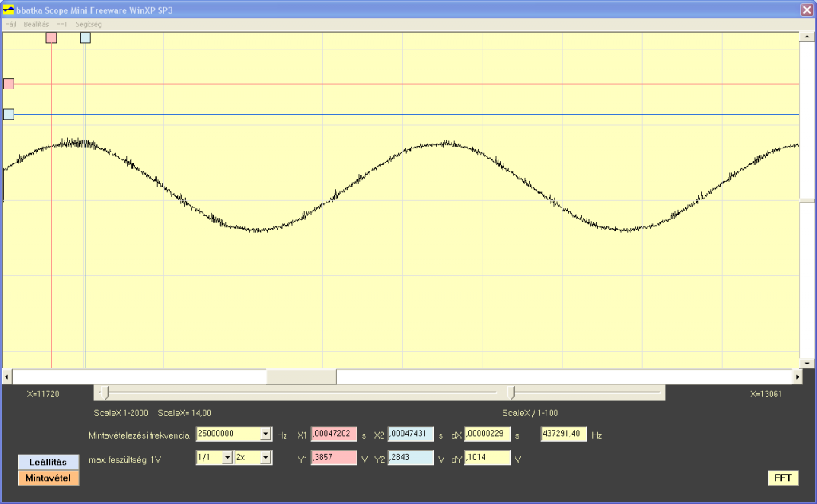Click the ScaleX / 1-100 slider handle
This screenshot has width=817, height=504.
pos(511,393)
